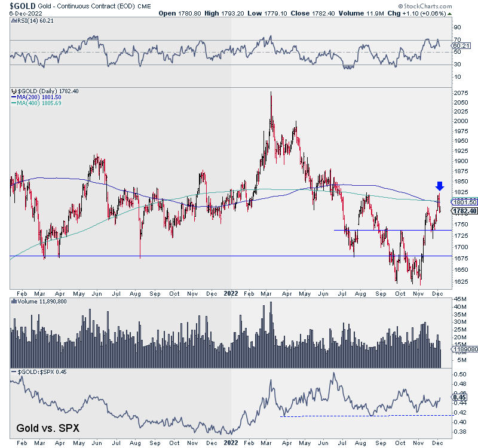Screen dimensions: 478x448
Task: Click the dashed blue line in ratio panel
Action: click(335, 416)
